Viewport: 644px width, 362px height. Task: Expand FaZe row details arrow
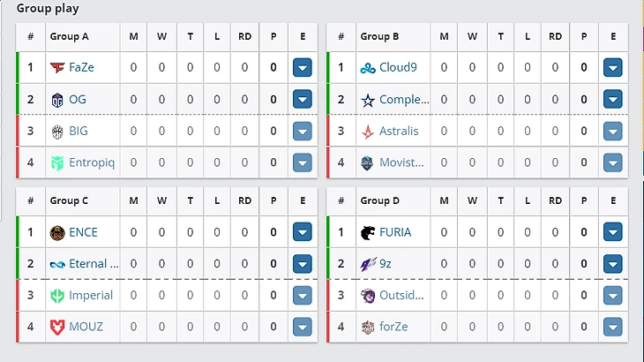(303, 67)
